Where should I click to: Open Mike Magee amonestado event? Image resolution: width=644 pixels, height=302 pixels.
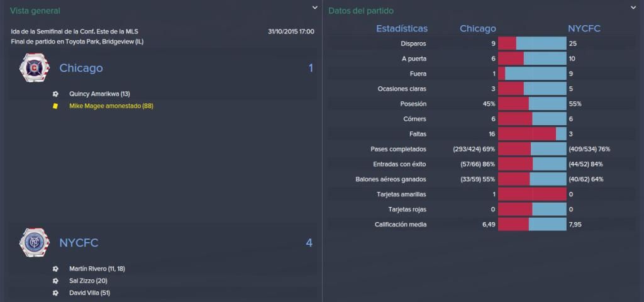[x=111, y=106]
